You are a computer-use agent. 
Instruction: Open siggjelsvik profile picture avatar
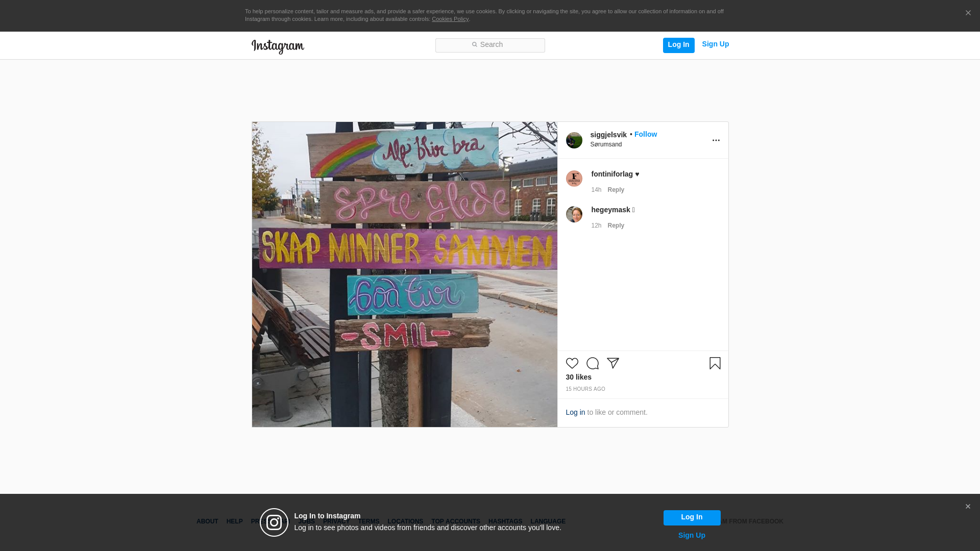point(574,140)
